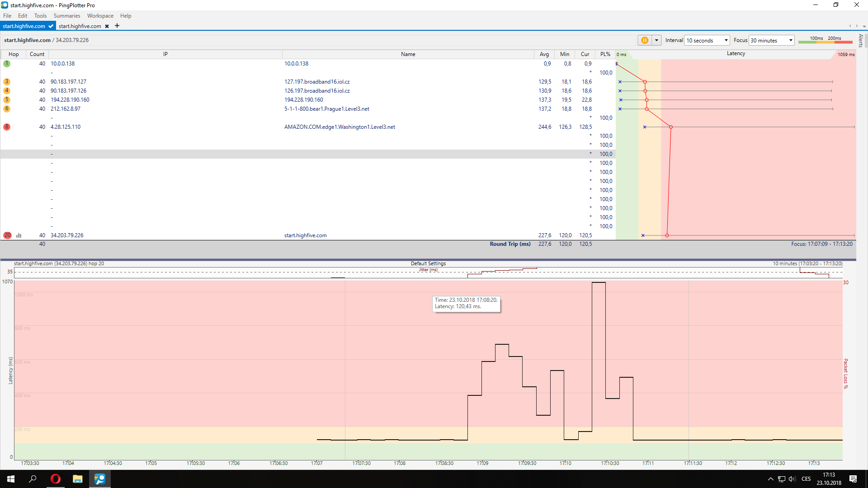868x488 pixels.
Task: Click the hop 20 graph bar icon
Action: (x=19, y=235)
